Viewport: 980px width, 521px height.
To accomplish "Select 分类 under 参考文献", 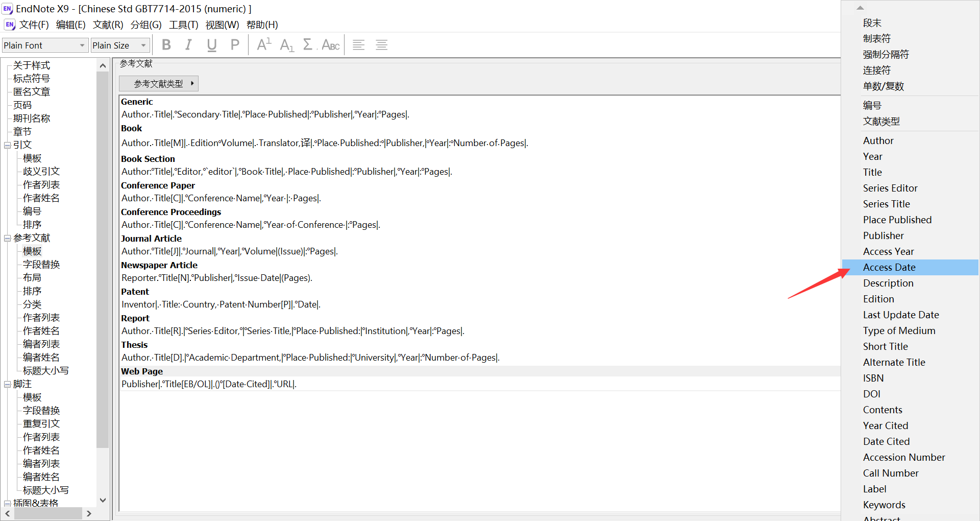I will pos(32,304).
